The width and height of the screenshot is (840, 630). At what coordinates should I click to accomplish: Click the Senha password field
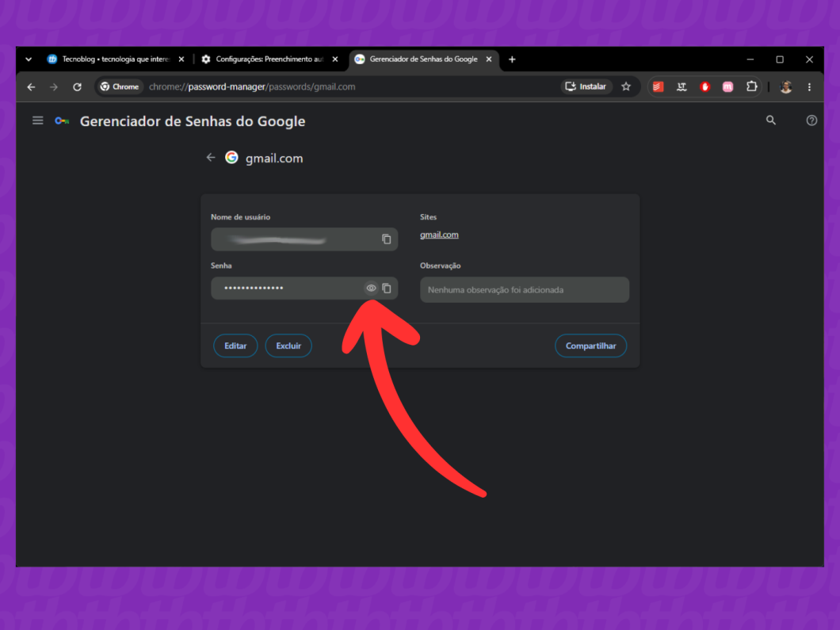pos(304,288)
